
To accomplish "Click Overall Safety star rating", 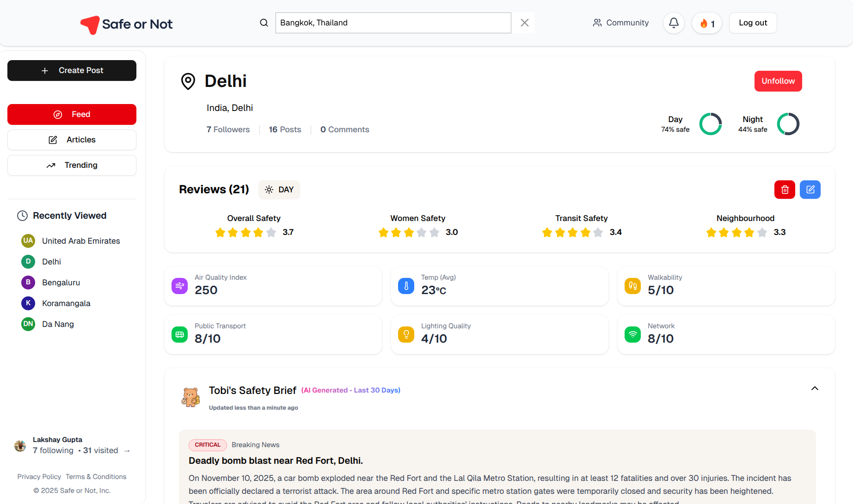I will [245, 232].
